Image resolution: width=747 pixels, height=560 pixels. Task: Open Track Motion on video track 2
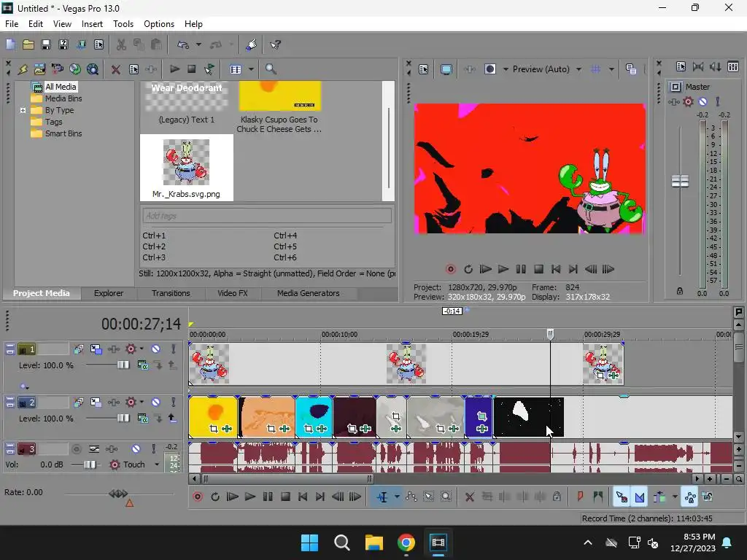(96, 402)
